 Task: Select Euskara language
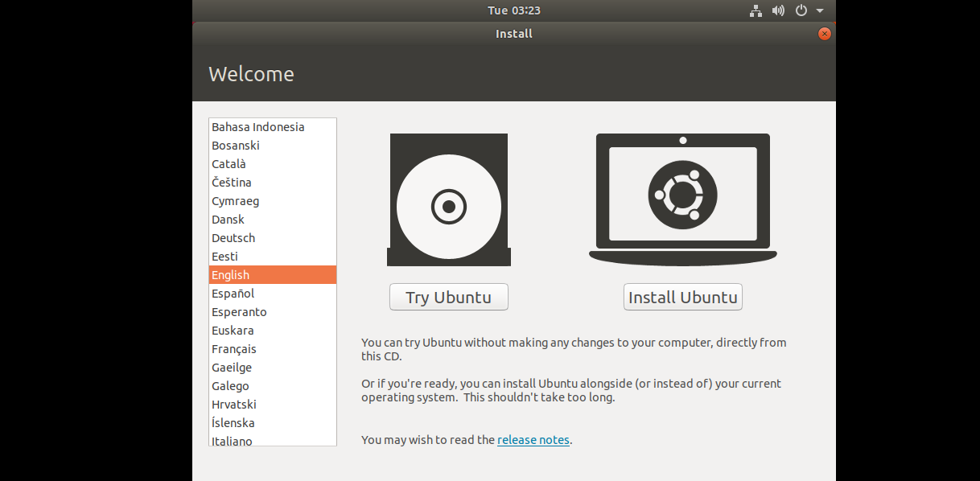click(x=273, y=331)
